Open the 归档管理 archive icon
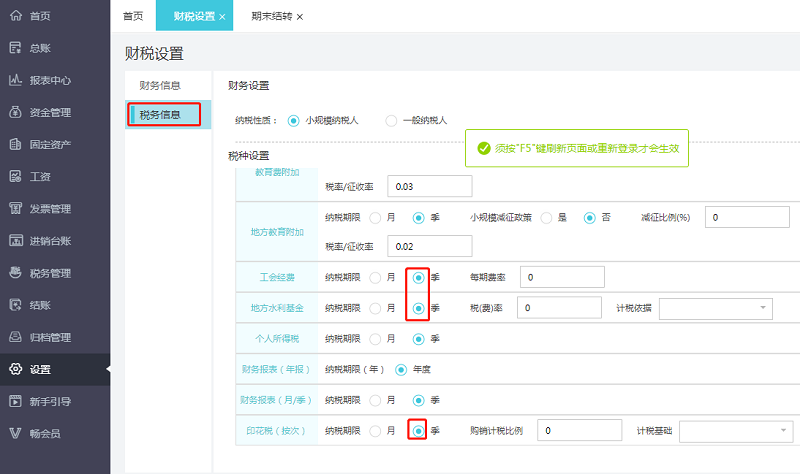800x474 pixels. click(16, 337)
